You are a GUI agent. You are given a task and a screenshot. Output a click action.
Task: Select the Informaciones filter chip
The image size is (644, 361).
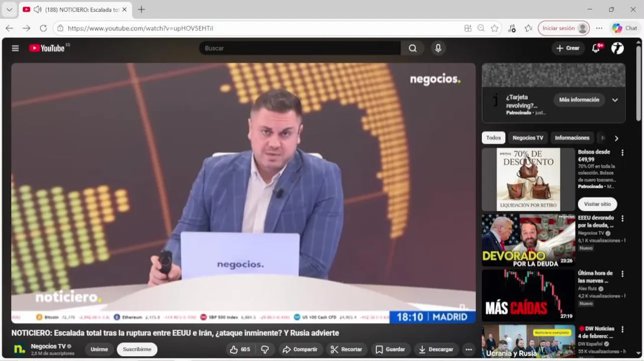(x=572, y=138)
